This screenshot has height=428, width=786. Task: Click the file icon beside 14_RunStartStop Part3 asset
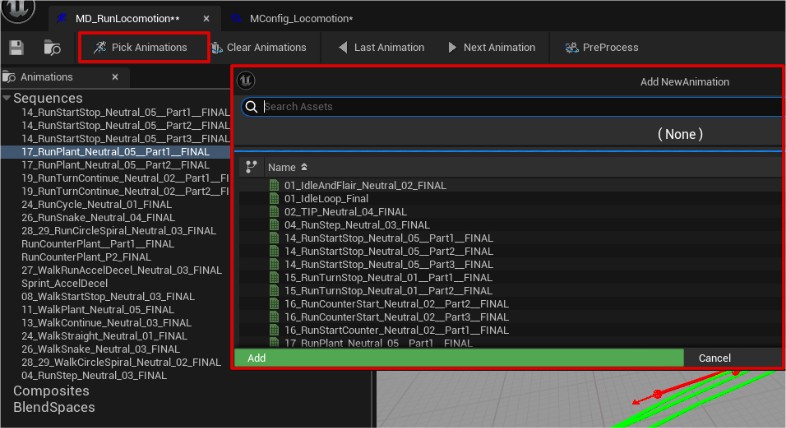(x=274, y=264)
